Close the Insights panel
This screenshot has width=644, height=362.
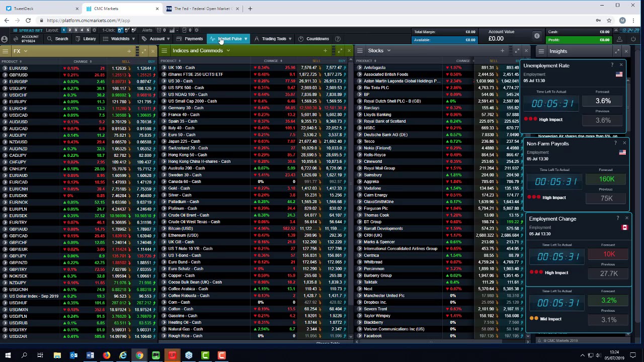click(626, 51)
